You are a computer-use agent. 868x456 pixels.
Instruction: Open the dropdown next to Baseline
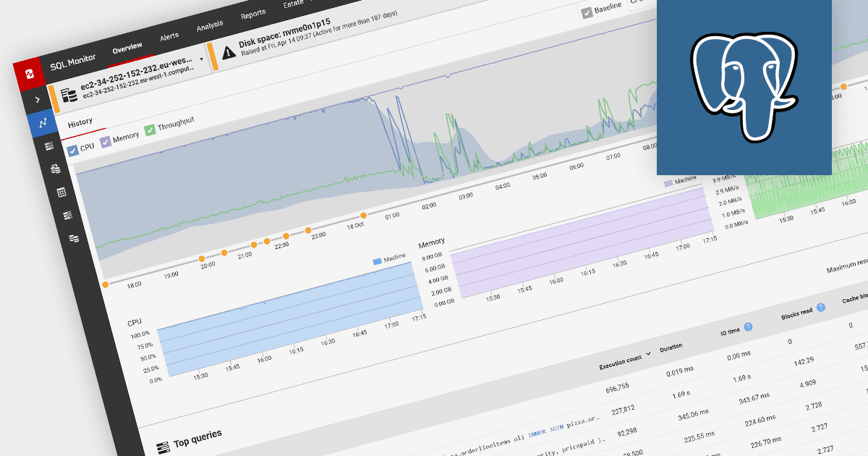click(x=641, y=4)
